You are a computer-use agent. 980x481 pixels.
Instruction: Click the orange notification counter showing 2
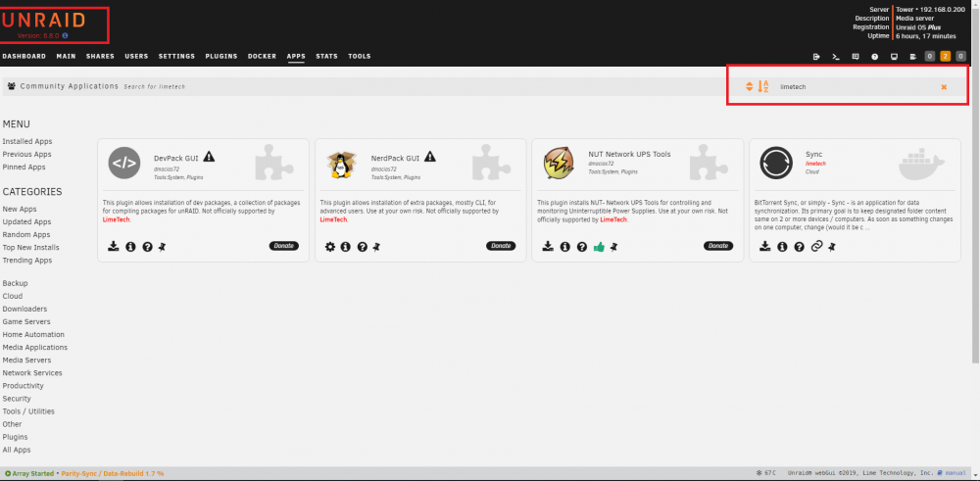point(945,57)
